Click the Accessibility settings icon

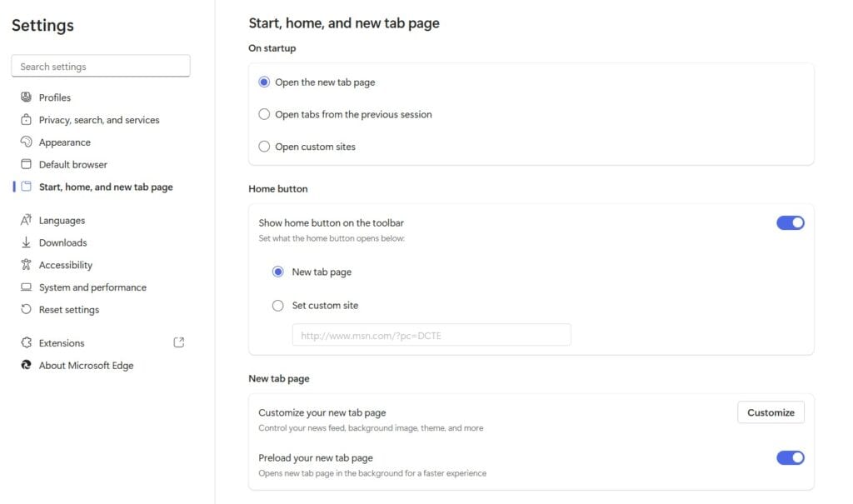pyautogui.click(x=26, y=265)
